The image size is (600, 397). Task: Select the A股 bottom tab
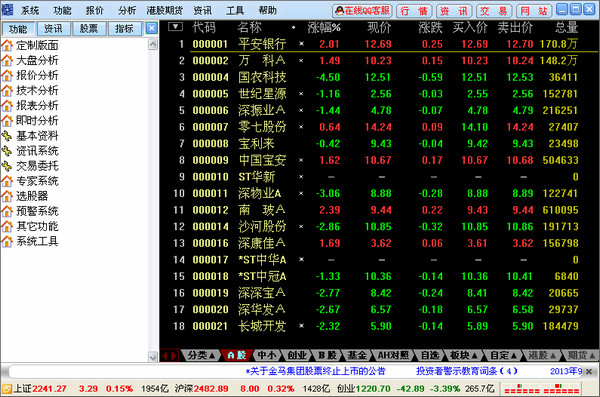(x=236, y=355)
